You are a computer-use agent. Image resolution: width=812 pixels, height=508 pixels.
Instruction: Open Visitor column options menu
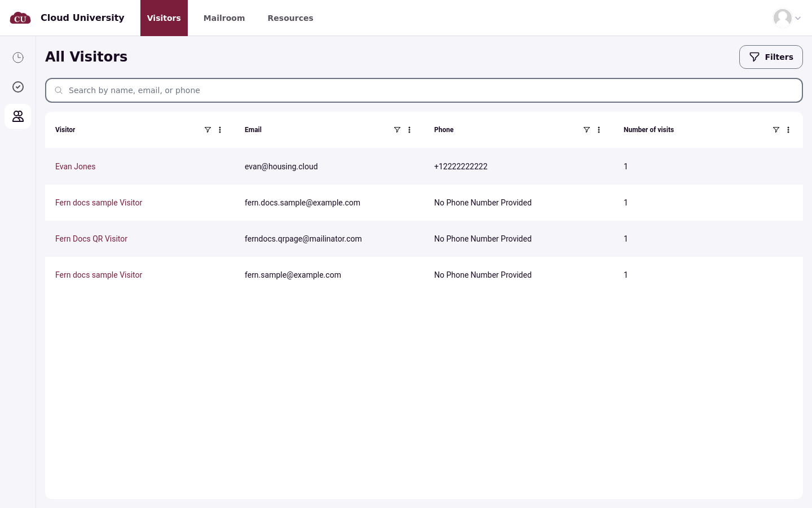click(x=220, y=130)
